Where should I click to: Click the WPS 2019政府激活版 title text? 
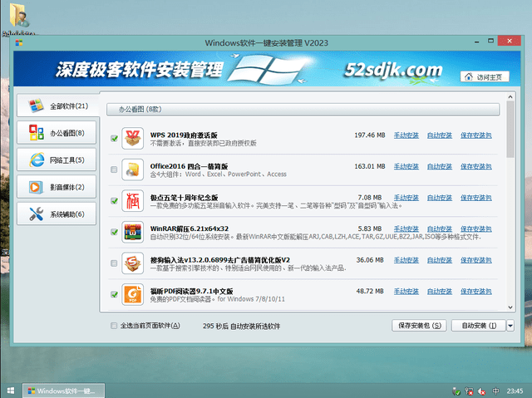pos(184,135)
